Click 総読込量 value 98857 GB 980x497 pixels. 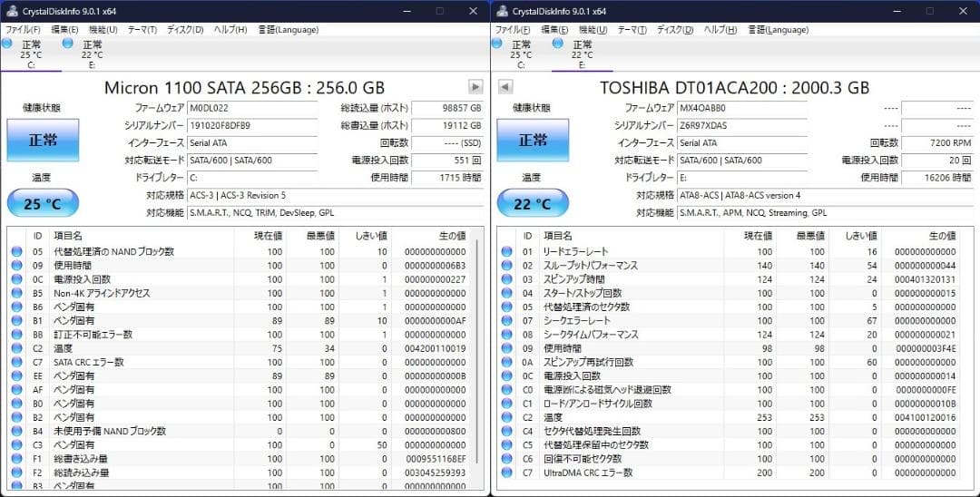(x=447, y=108)
